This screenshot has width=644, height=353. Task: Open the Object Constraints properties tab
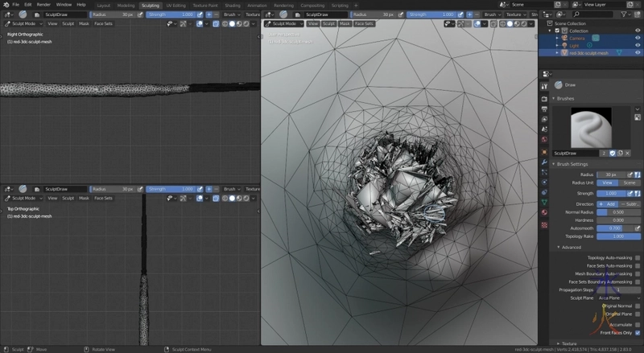click(544, 192)
